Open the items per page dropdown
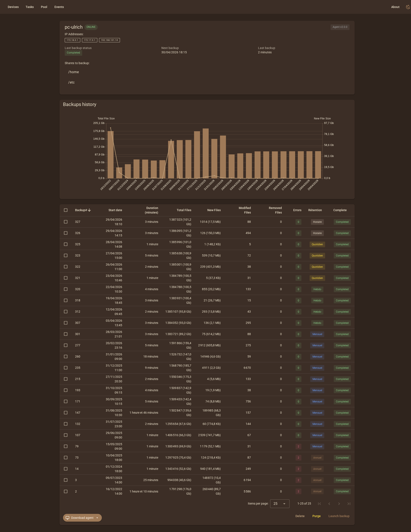The image size is (411, 532). (x=280, y=503)
